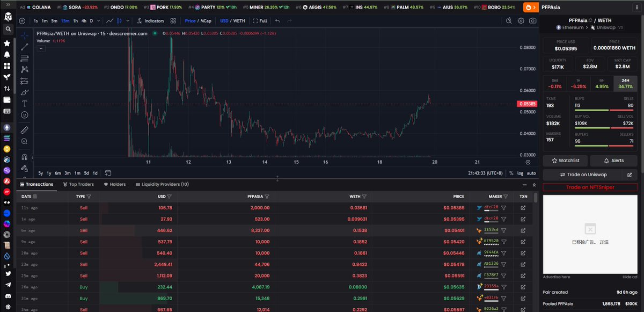Go to date using calendar icon
This screenshot has width=644, height=312.
click(107, 173)
